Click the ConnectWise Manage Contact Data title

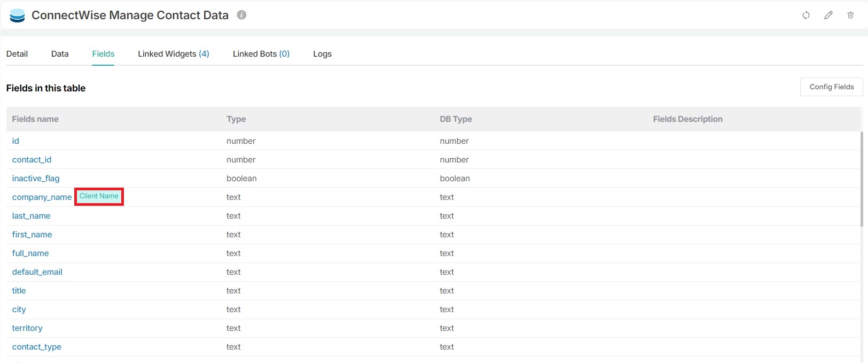coord(130,15)
